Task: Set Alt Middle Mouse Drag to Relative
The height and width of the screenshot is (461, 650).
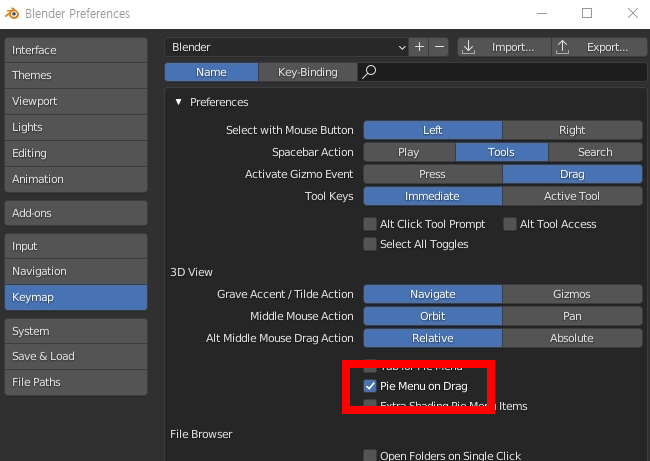Action: (433, 338)
